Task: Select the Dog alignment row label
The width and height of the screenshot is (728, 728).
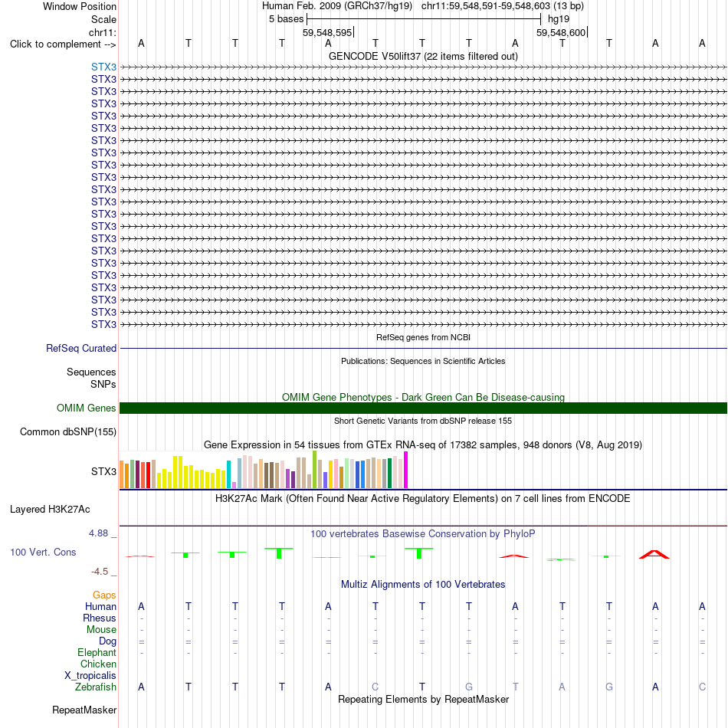Action: click(107, 641)
